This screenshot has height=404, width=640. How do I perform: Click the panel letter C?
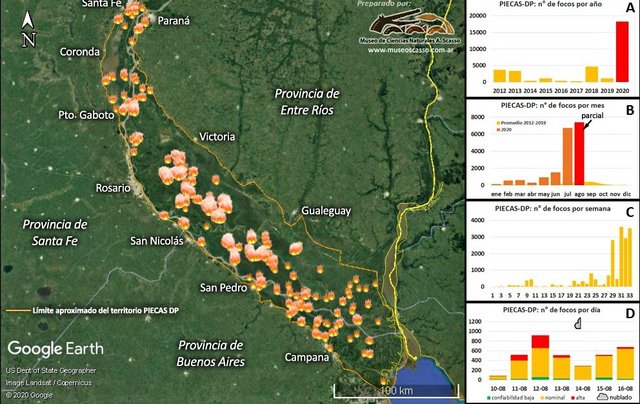point(630,213)
